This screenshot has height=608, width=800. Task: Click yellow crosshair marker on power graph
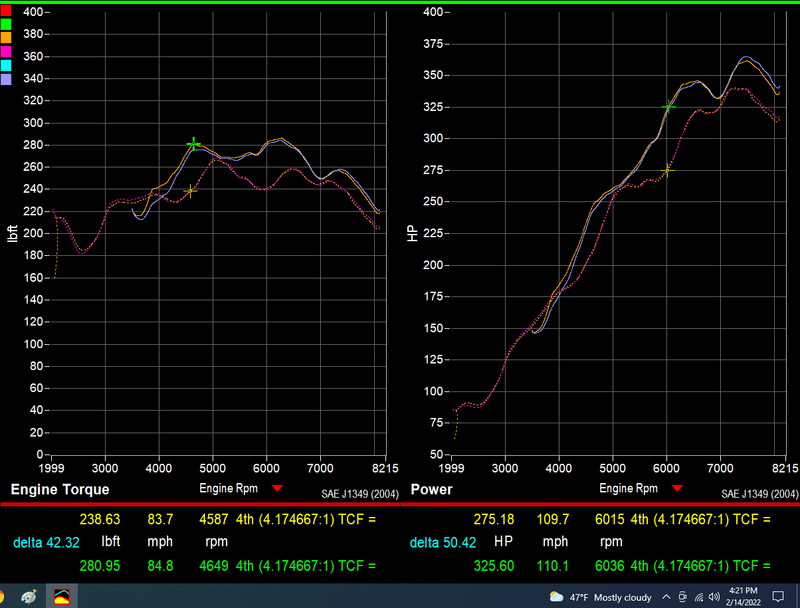pyautogui.click(x=667, y=170)
